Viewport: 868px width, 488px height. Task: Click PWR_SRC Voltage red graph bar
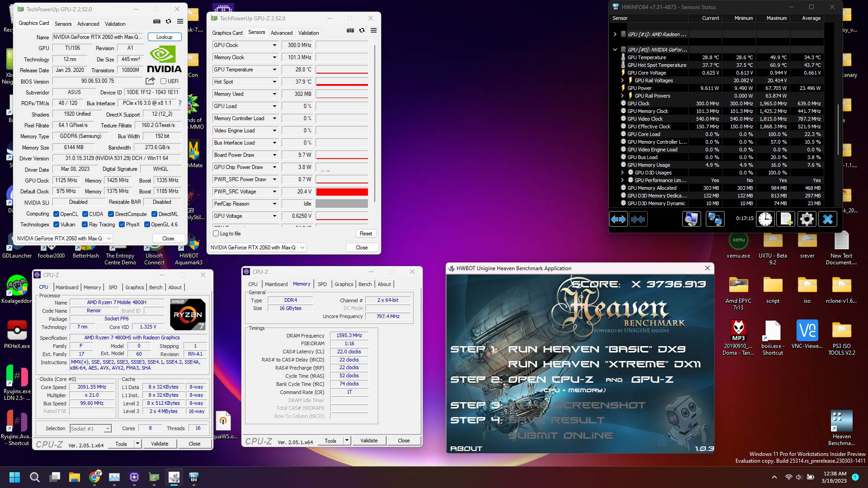click(342, 192)
